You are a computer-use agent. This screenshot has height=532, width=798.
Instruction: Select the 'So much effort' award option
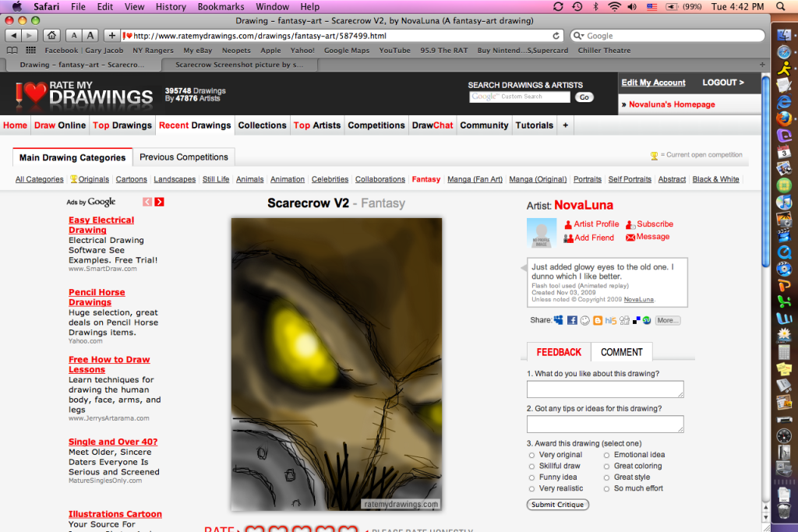[x=606, y=488]
